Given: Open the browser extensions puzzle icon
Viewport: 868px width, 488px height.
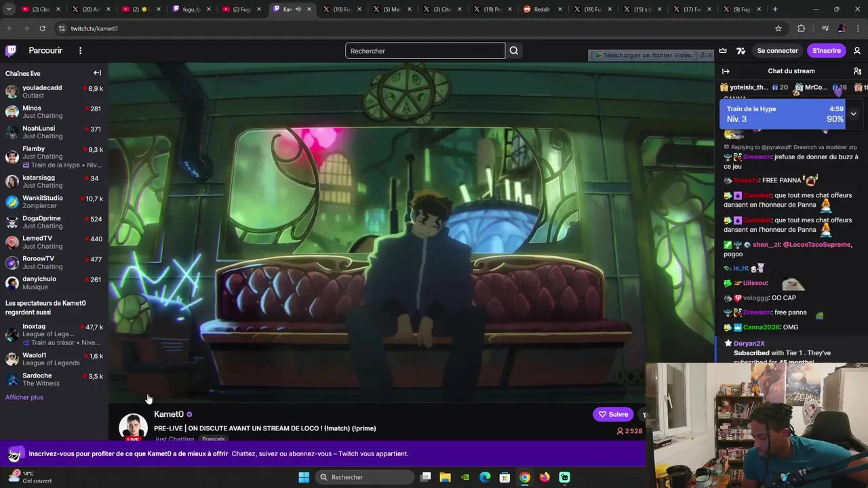Looking at the screenshot, I should 801,28.
